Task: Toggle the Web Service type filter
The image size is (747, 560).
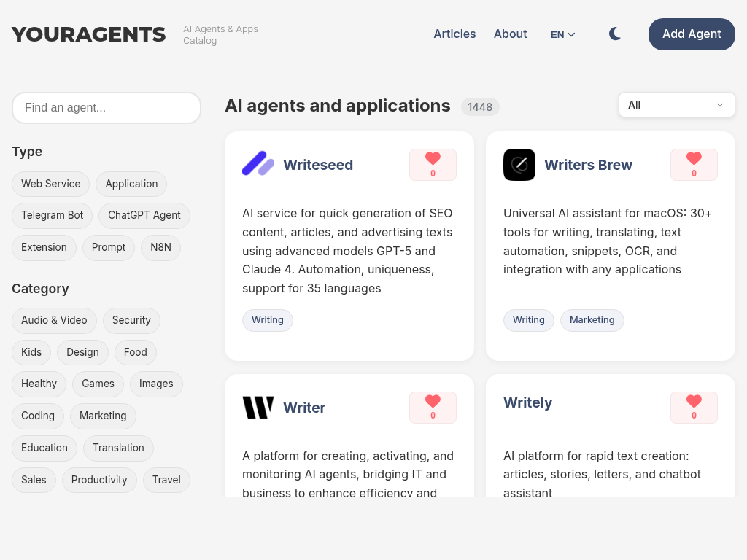Action: pos(51,184)
